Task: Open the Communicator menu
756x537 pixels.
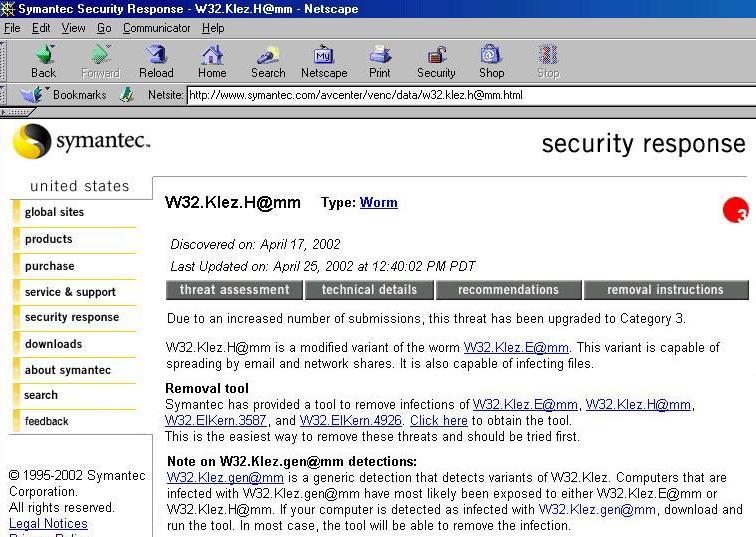Action: (x=157, y=28)
